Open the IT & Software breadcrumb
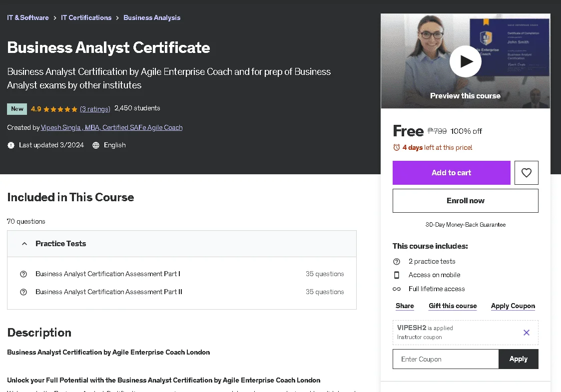The image size is (561, 392). click(x=28, y=17)
